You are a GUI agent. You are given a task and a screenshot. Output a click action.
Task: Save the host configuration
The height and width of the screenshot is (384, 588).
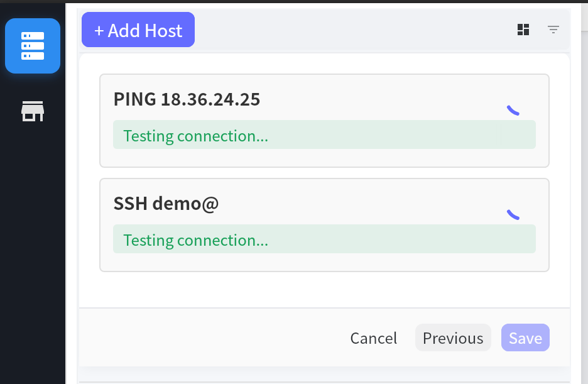[x=525, y=337]
